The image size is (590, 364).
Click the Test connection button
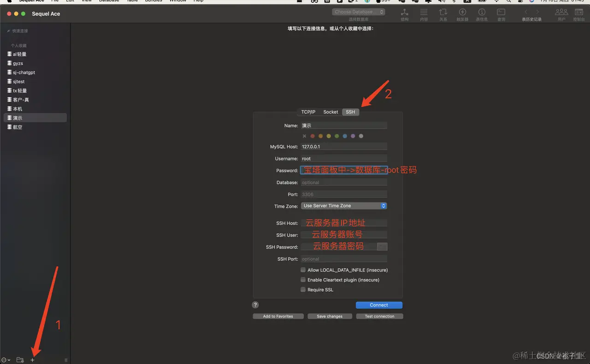pyautogui.click(x=379, y=316)
